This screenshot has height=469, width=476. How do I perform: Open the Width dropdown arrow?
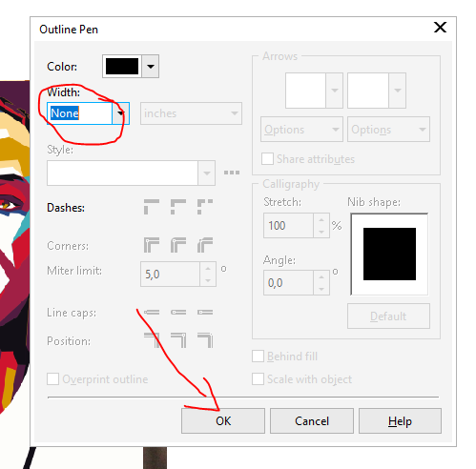[120, 113]
